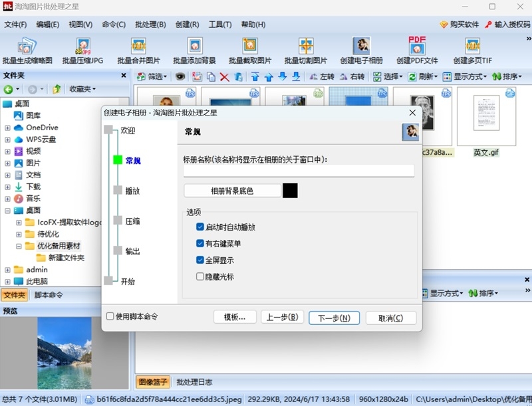532x406 pixels.
Task: Open top 排序 dropdown
Action: (507, 77)
